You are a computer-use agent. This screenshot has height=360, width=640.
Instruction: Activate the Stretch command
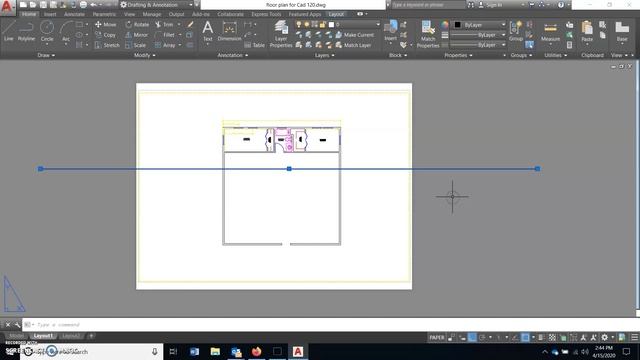coord(107,45)
